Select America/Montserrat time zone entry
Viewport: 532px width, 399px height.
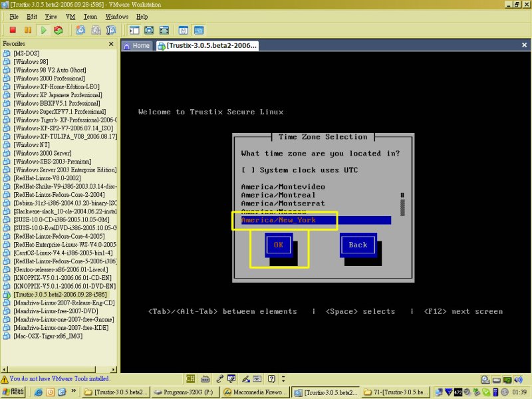coord(283,203)
